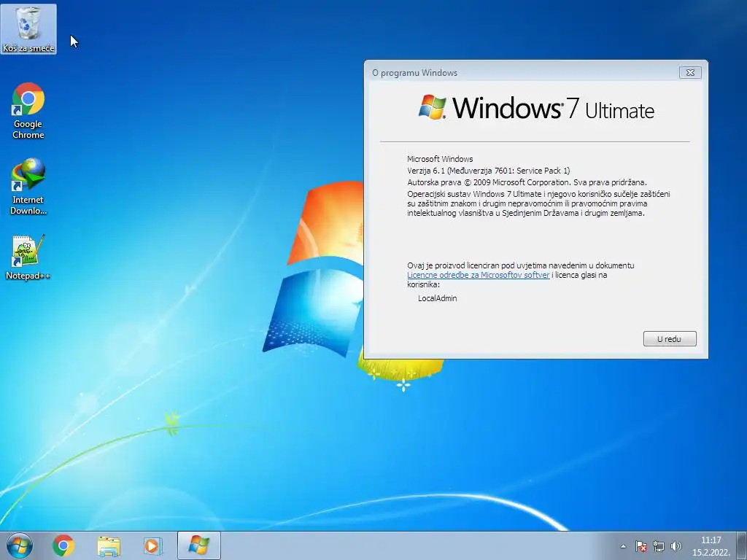Launch Chrome from the taskbar
The width and height of the screenshot is (747, 560).
(x=63, y=545)
